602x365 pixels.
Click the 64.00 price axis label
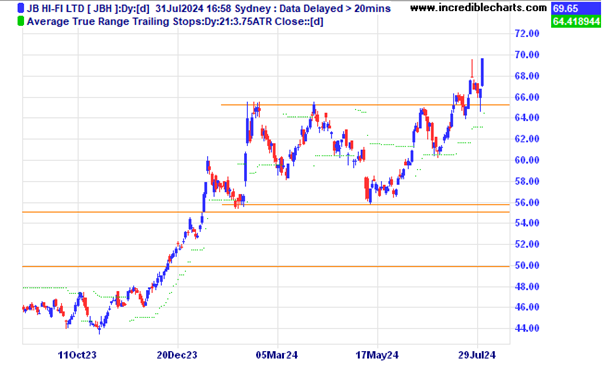point(527,118)
